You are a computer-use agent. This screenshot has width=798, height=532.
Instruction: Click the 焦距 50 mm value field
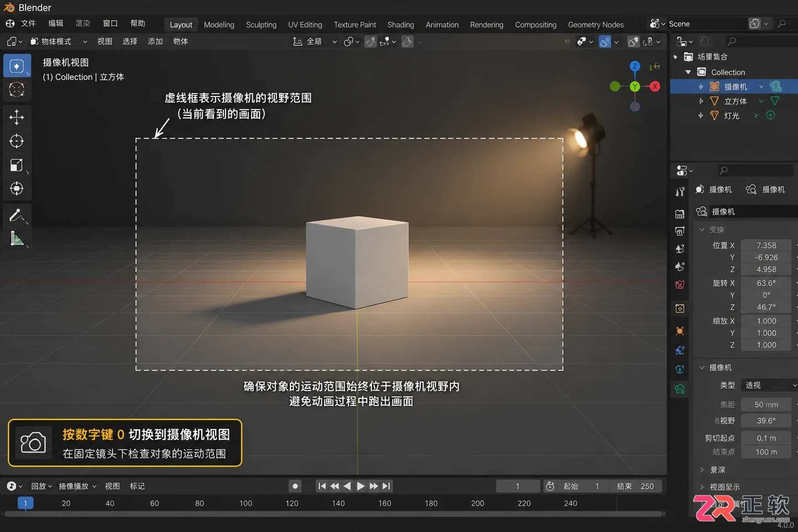pos(766,405)
